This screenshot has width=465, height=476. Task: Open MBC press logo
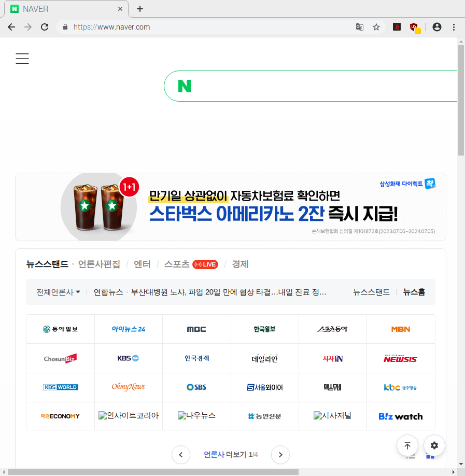(x=196, y=329)
